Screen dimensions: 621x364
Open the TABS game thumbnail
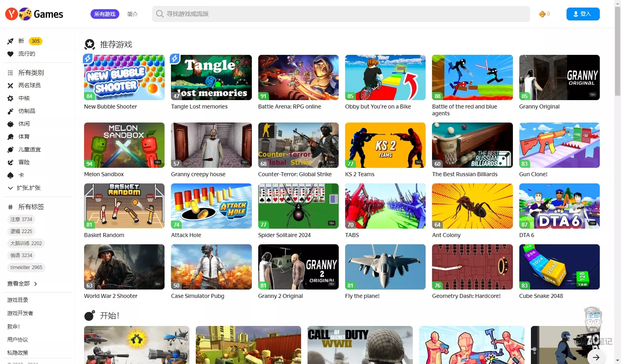(385, 206)
